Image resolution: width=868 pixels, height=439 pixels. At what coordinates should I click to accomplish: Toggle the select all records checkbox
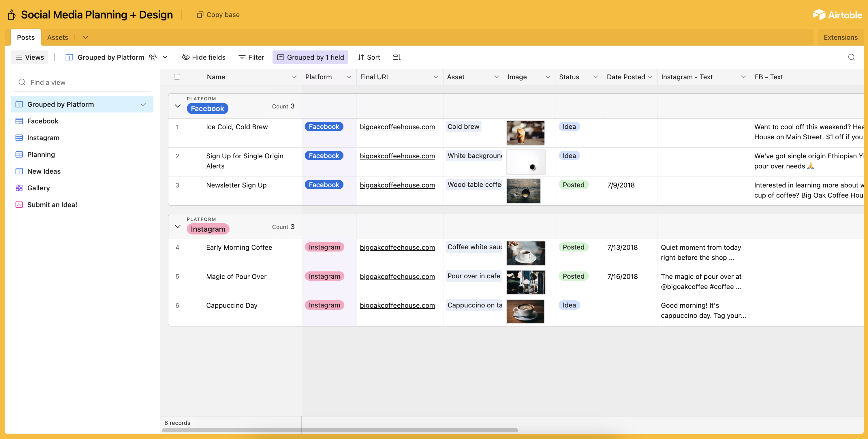[177, 77]
